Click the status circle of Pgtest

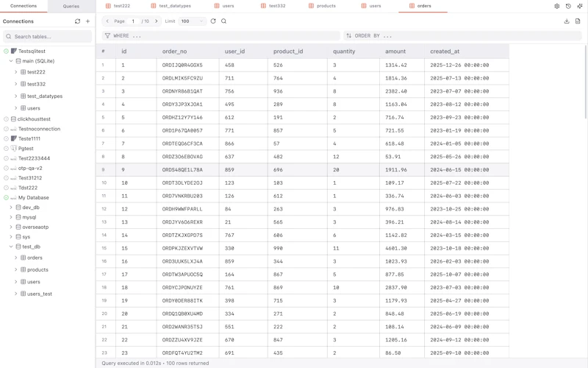[6, 149]
